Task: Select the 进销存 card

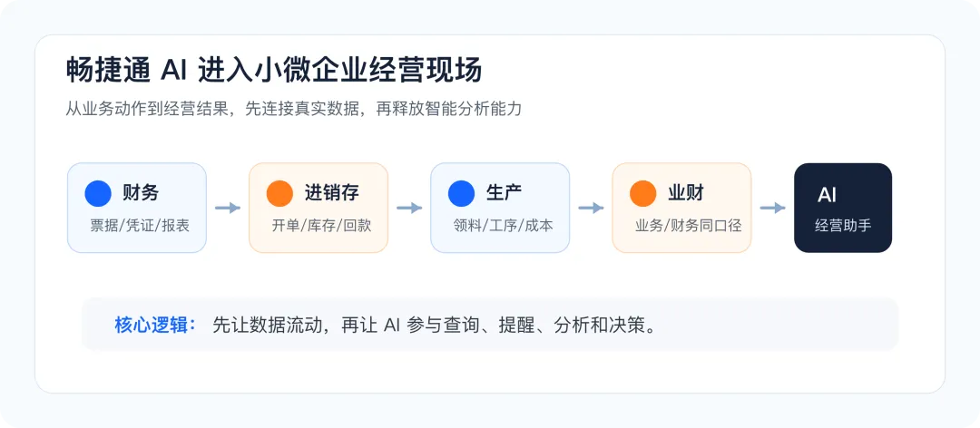Action: (318, 208)
